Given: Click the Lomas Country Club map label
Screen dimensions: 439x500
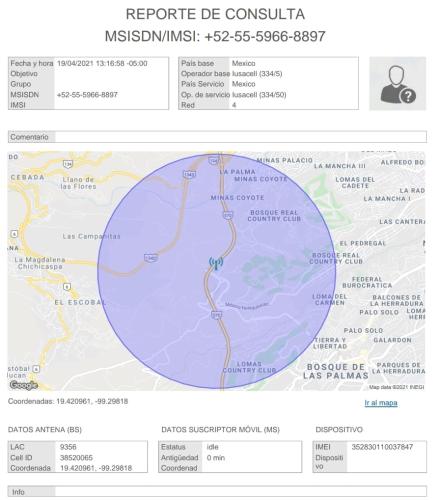Looking at the screenshot, I should click(249, 367).
